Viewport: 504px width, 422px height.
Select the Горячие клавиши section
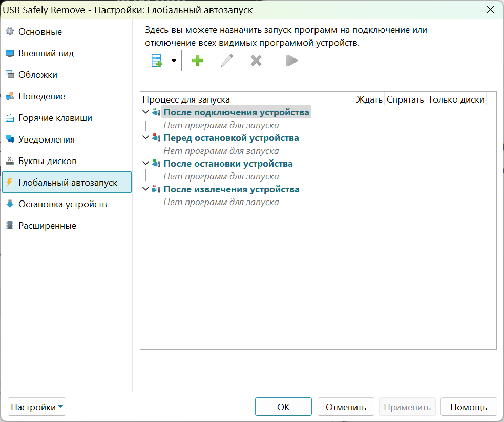click(x=67, y=118)
